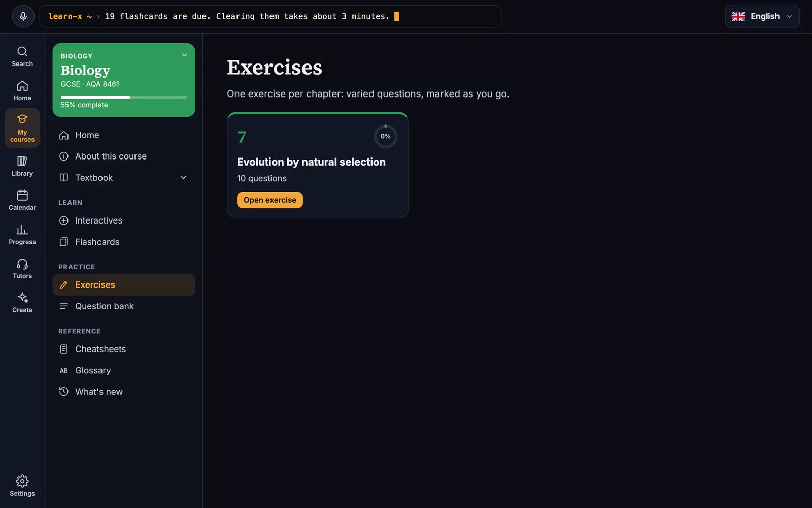812x508 pixels.
Task: Open the Glossary page
Action: coord(124,371)
